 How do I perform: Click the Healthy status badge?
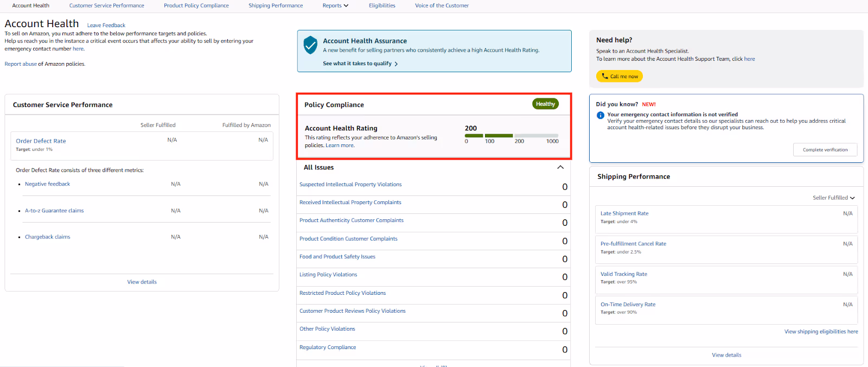pos(545,104)
